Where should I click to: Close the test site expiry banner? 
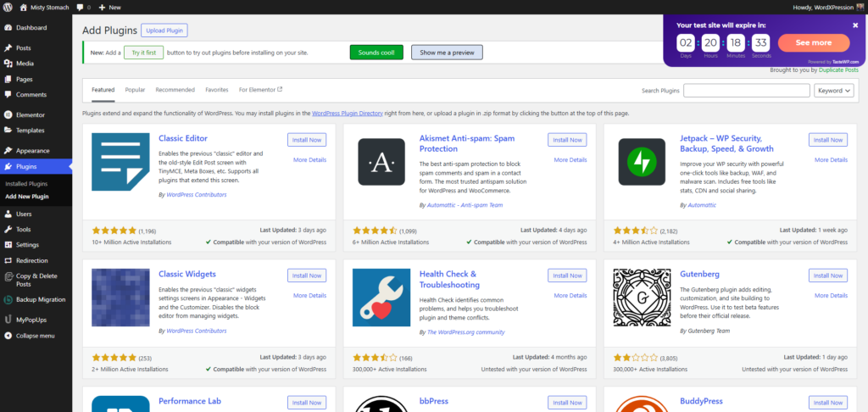[x=855, y=25]
